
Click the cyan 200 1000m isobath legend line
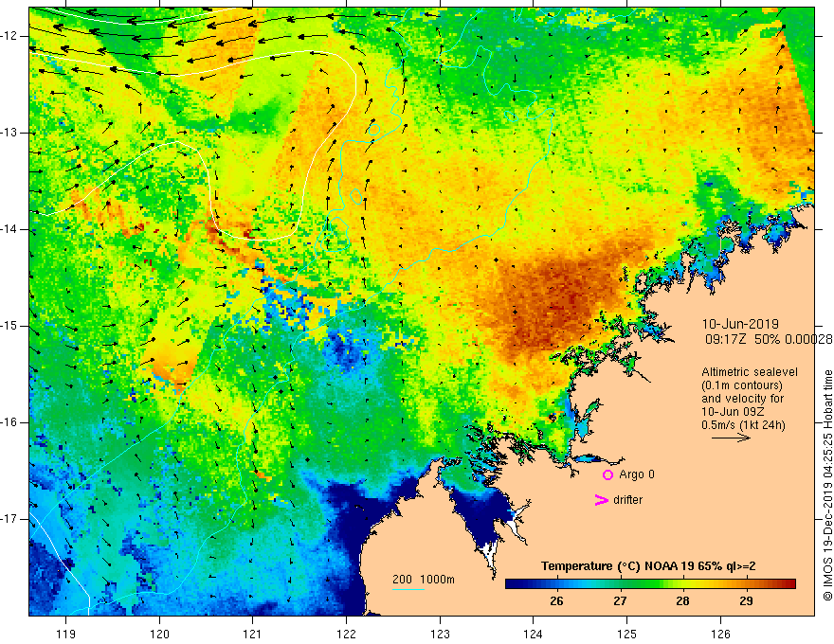tap(408, 589)
